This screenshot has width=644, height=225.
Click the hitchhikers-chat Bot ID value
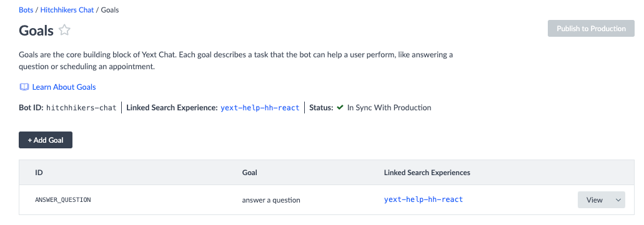click(81, 108)
